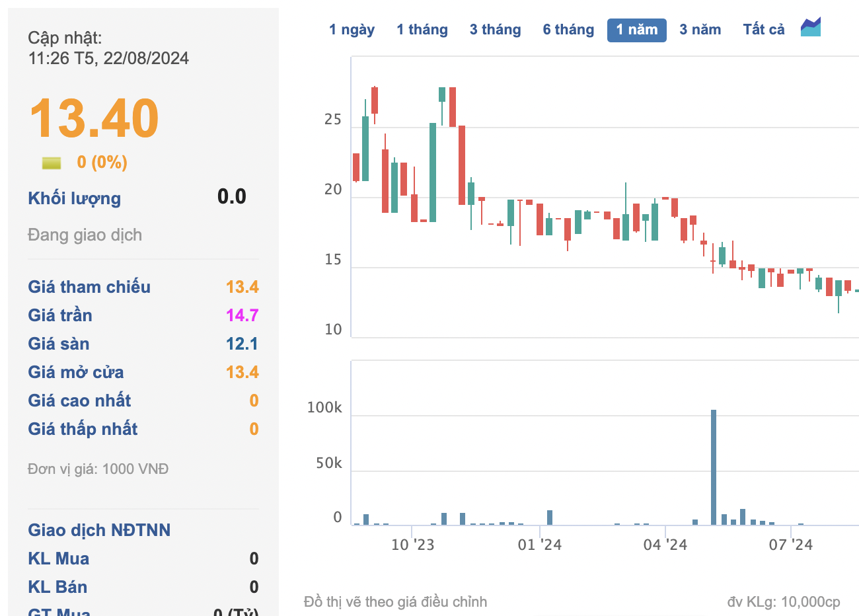The height and width of the screenshot is (616, 859).
Task: Choose the active '1 năm' range tab
Action: pyautogui.click(x=637, y=30)
